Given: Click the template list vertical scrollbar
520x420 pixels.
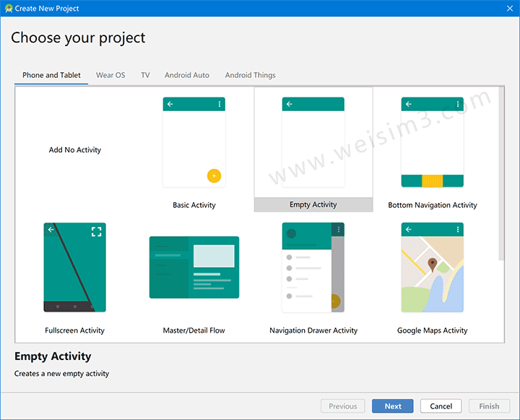Looking at the screenshot, I should 501,173.
